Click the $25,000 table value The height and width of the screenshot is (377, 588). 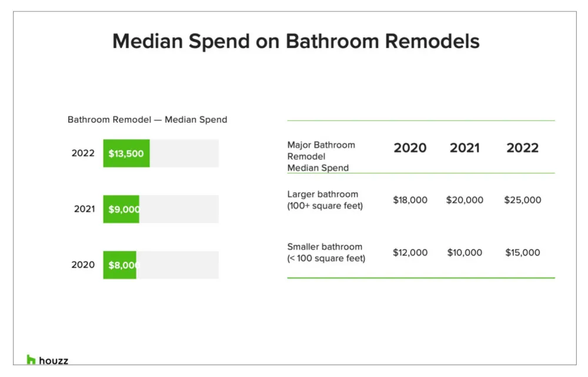(x=522, y=200)
